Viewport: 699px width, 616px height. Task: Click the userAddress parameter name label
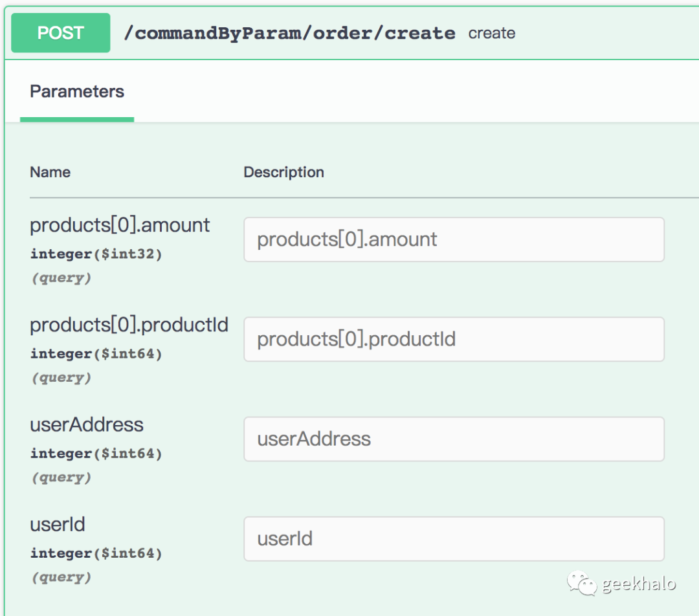(87, 424)
